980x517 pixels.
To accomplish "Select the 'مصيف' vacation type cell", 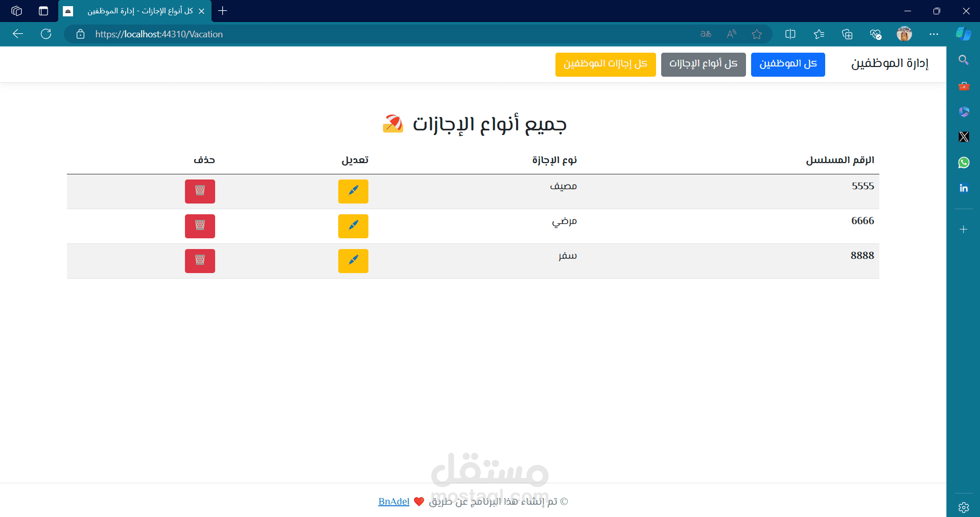I will [x=563, y=187].
